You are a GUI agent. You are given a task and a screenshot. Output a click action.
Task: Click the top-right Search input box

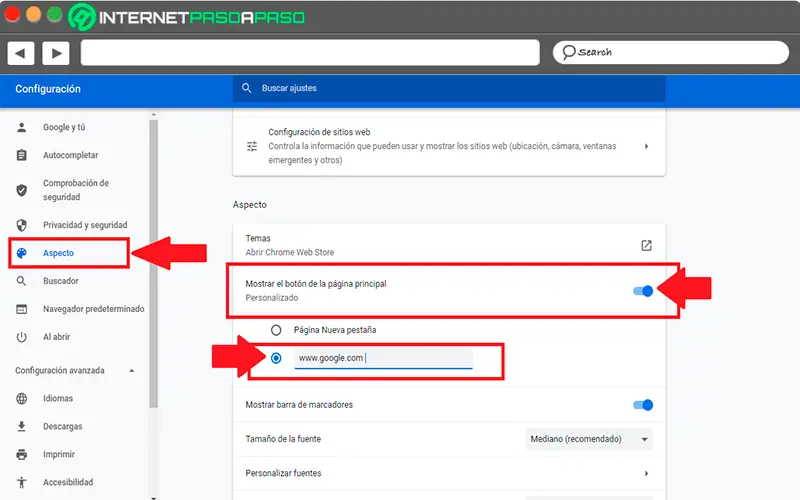pos(670,52)
